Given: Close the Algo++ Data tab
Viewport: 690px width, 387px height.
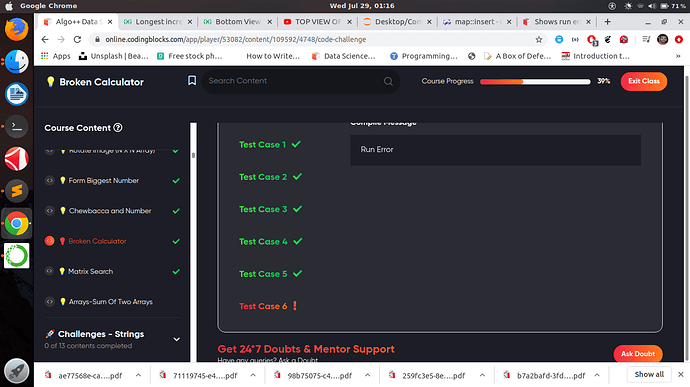Looking at the screenshot, I should [x=110, y=22].
